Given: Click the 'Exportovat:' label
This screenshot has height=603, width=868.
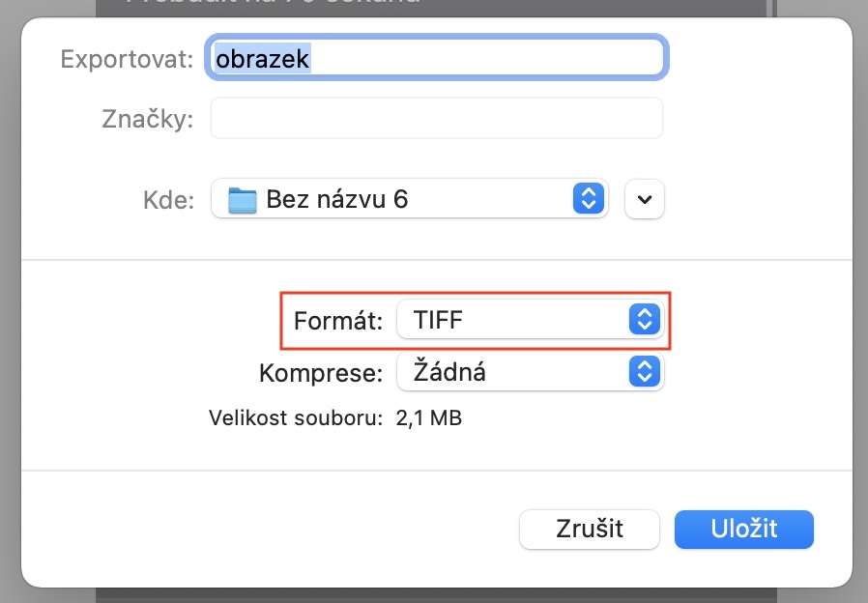Looking at the screenshot, I should click(128, 58).
